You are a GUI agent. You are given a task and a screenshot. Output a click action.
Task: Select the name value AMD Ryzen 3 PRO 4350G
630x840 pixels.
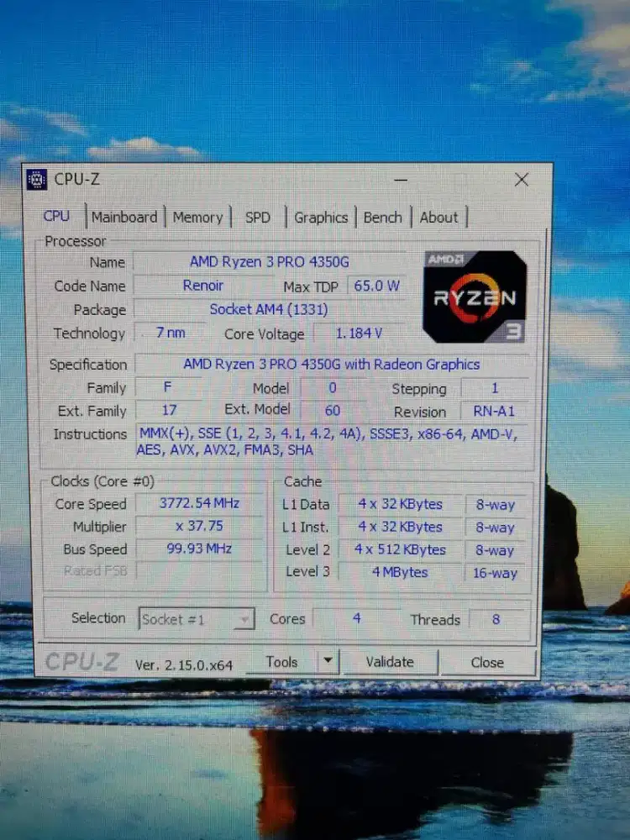tap(270, 262)
